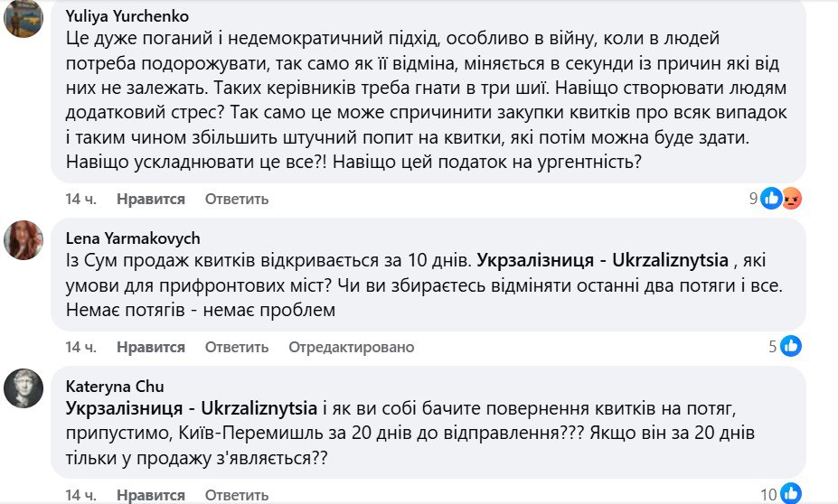838x504 pixels.
Task: Reply to Yuliya Yurchenko's comment
Action: [237, 199]
